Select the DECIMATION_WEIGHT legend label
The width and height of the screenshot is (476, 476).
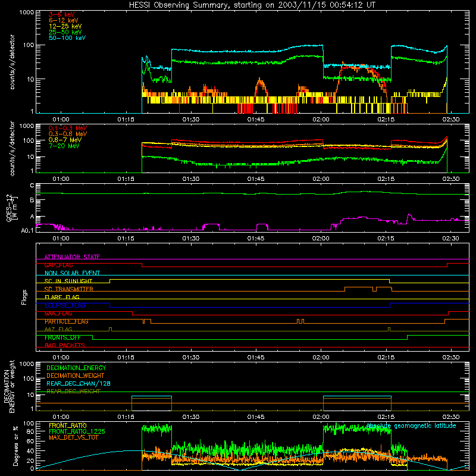76,376
